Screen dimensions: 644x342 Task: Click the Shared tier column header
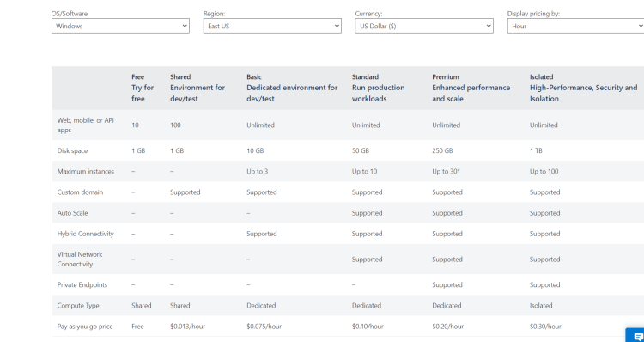[197, 88]
